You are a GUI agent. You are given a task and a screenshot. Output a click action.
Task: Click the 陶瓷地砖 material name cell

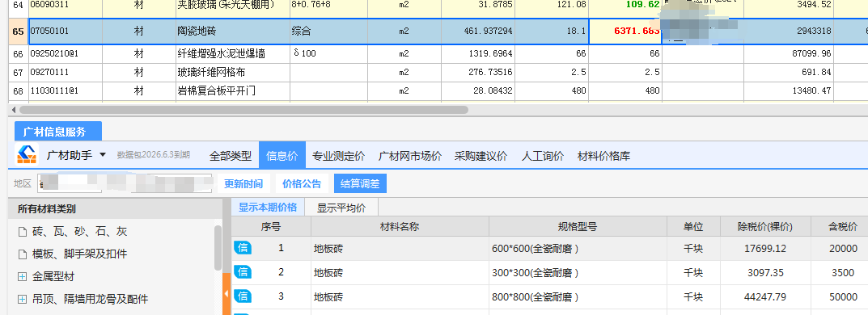232,31
